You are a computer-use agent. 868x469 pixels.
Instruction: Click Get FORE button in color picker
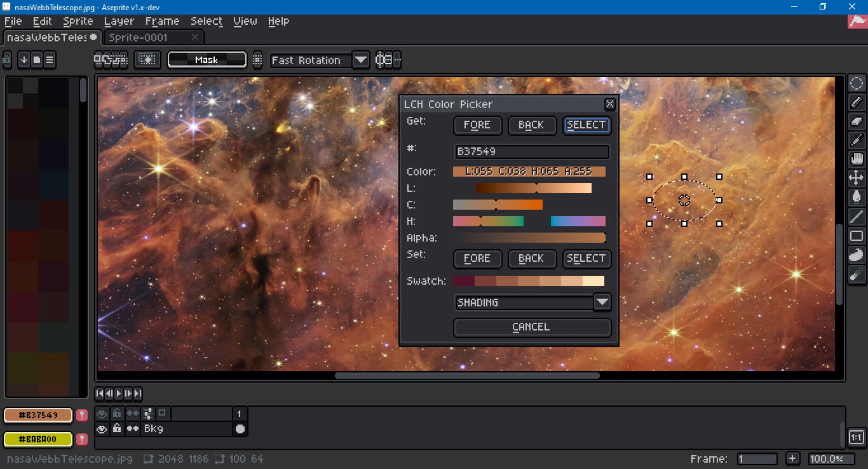tap(477, 125)
